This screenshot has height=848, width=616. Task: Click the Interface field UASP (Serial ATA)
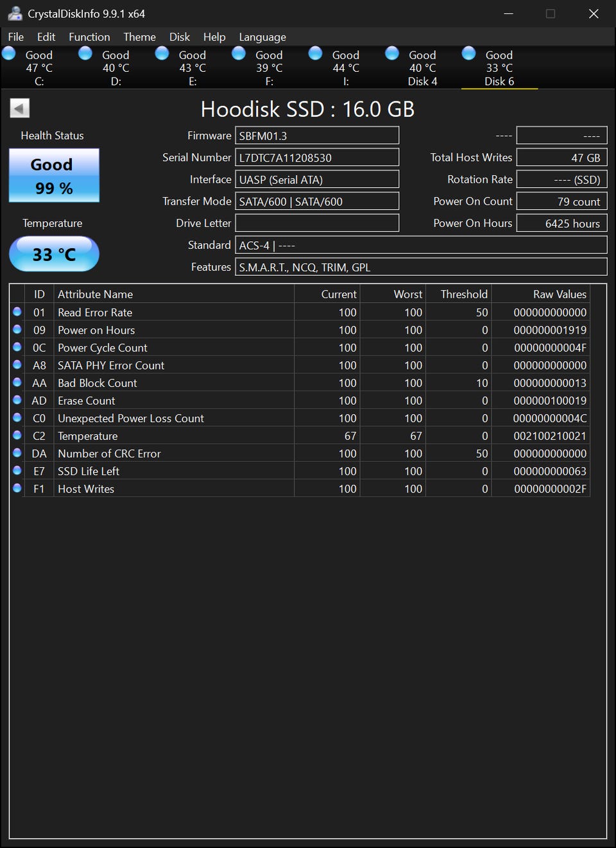317,179
